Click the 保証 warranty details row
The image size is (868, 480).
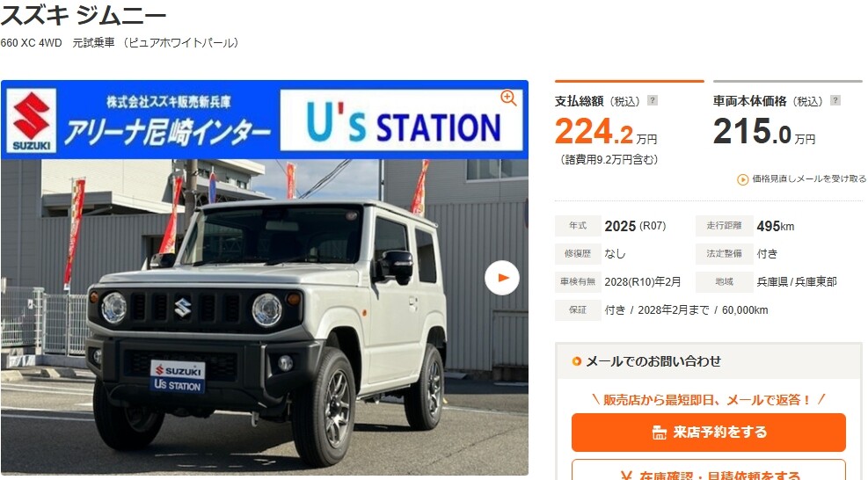709,310
